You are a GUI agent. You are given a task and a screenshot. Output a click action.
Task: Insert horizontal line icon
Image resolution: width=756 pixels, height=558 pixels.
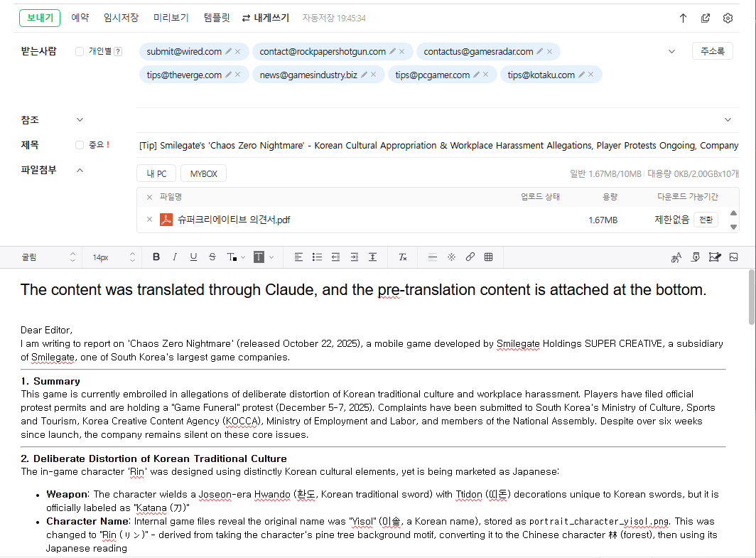(433, 257)
